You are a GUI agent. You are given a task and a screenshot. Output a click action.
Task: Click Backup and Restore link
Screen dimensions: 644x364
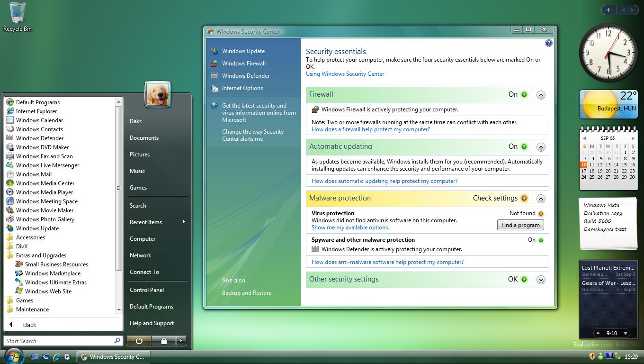[247, 292]
